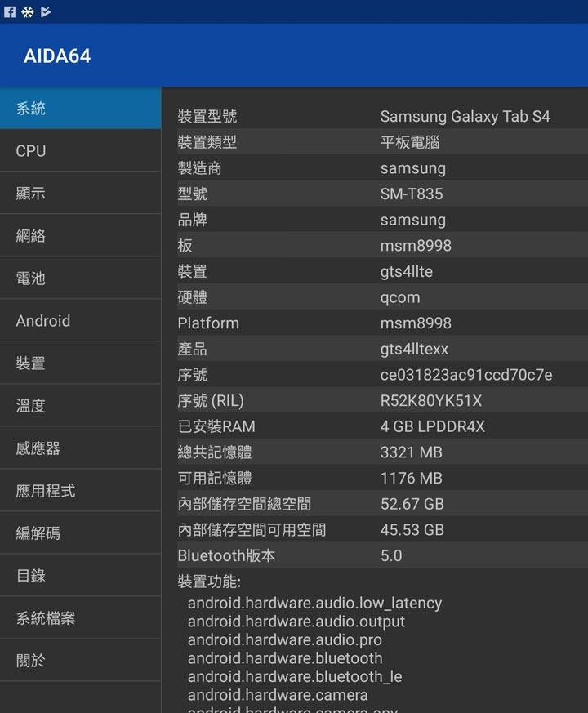Open the 感應器 section
588x713 pixels.
coord(81,448)
